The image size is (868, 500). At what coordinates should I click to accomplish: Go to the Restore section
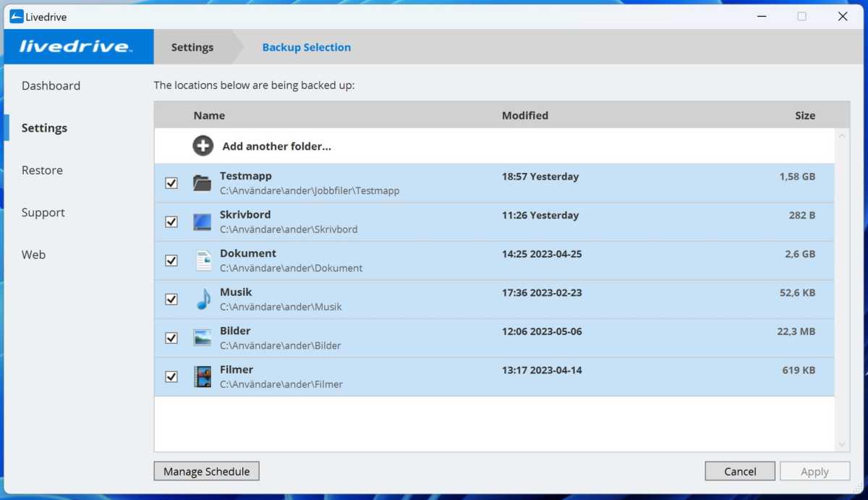(x=42, y=170)
